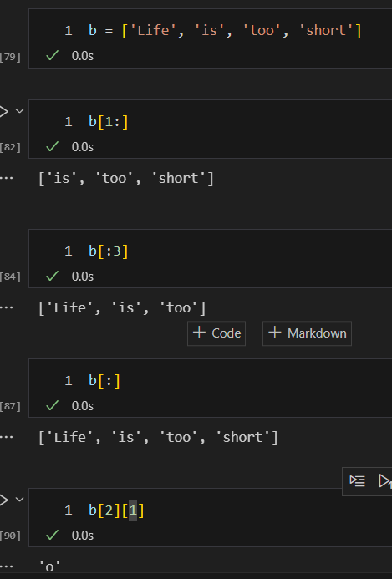The width and height of the screenshot is (392, 579).
Task: Place cursor in b = ['Life', ...] code line
Action: coord(225,30)
